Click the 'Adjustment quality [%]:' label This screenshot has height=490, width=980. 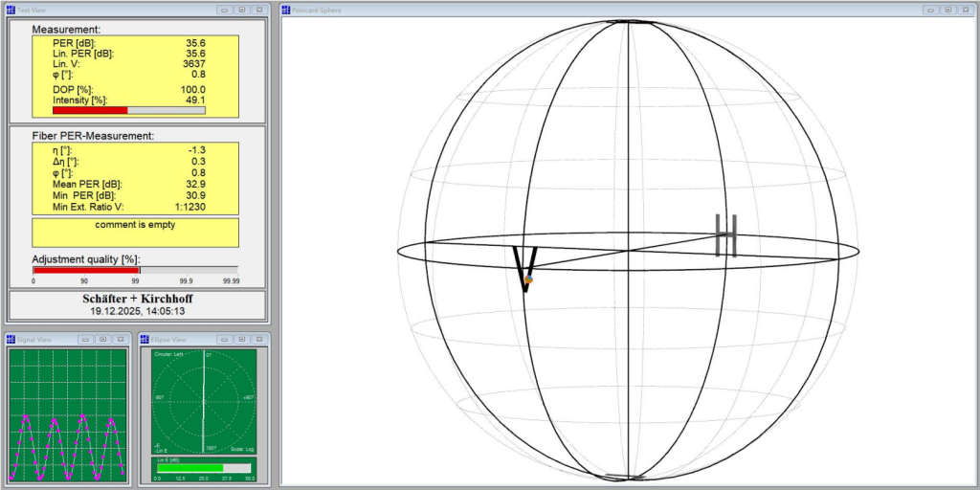[86, 258]
